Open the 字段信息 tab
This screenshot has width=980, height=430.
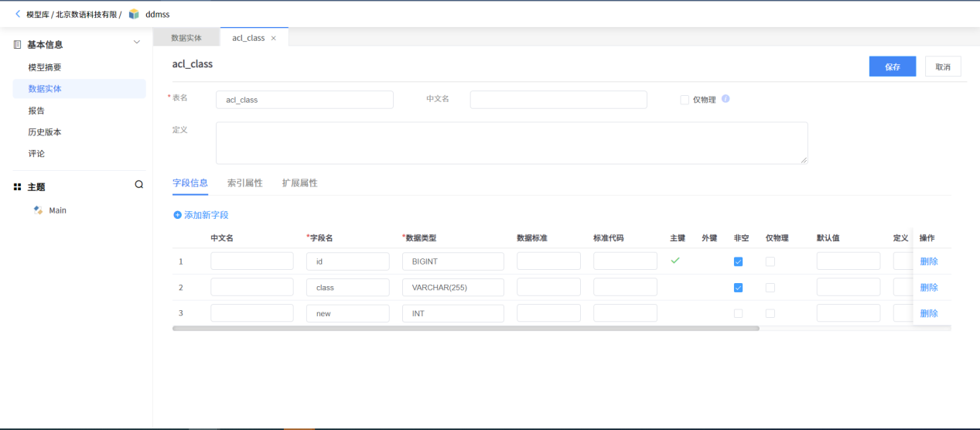click(x=190, y=183)
